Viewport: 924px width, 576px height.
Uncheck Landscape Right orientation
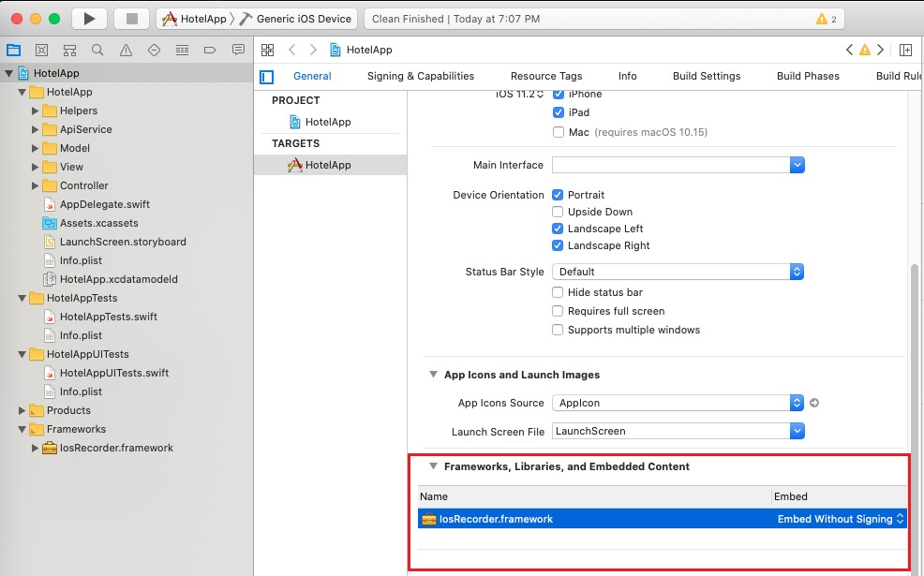[x=558, y=245]
